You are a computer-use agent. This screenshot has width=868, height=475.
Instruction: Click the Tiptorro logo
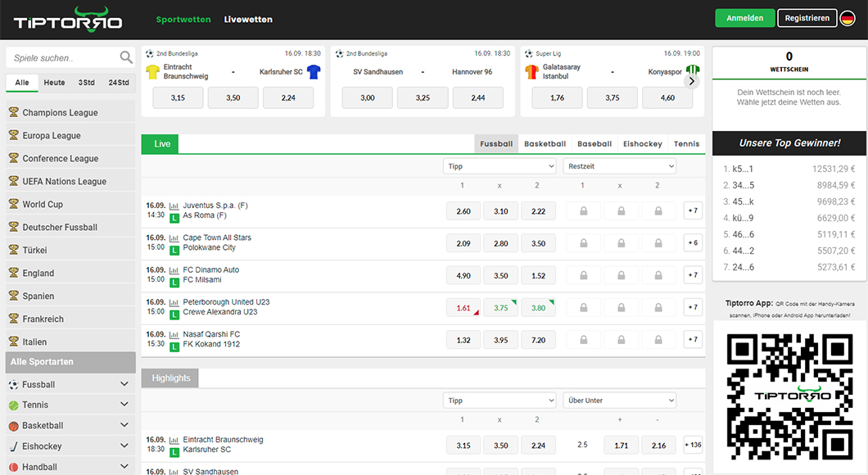68,19
